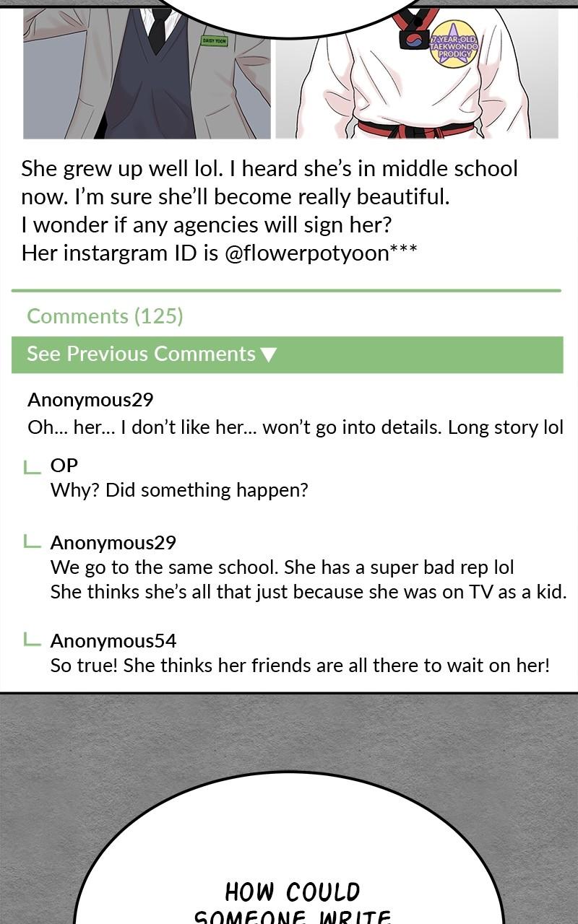Screen dimensions: 578x924
Task: Click the red-black belt on the taekwondo uniform
Action: coord(415,130)
